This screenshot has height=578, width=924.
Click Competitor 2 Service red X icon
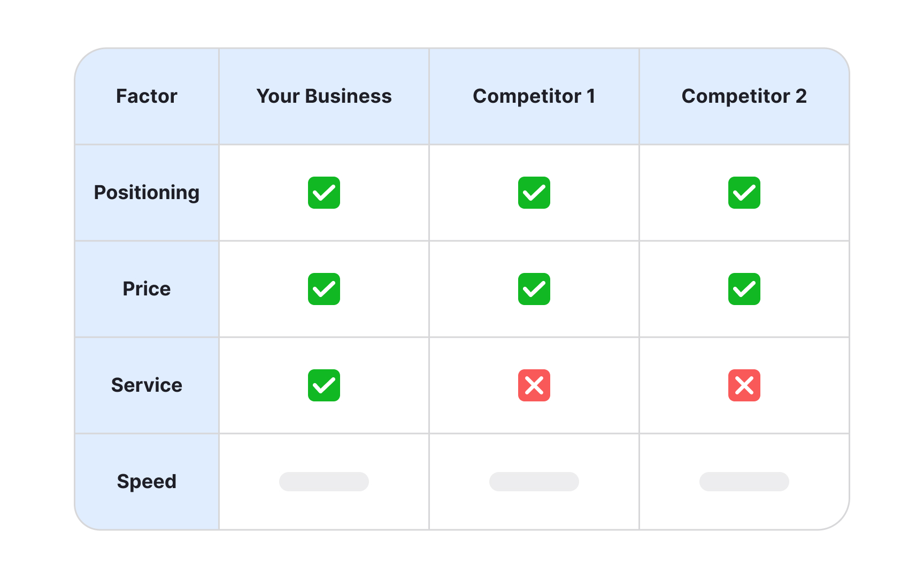click(744, 385)
